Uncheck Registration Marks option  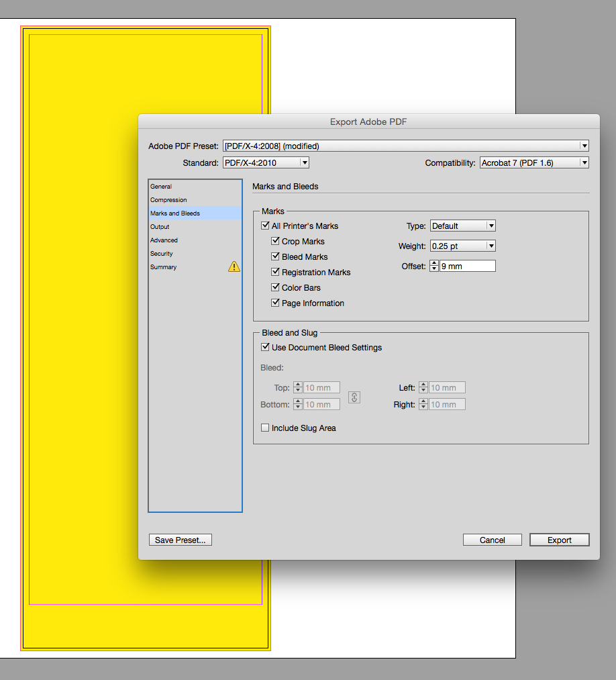click(275, 272)
